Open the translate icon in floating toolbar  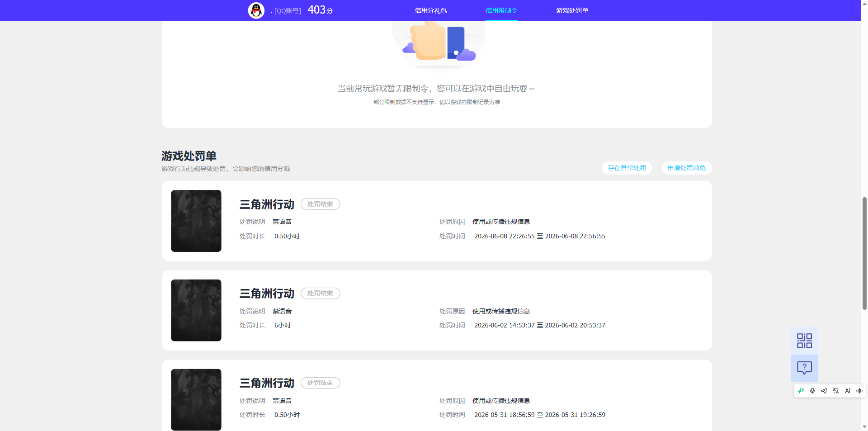[835, 391]
